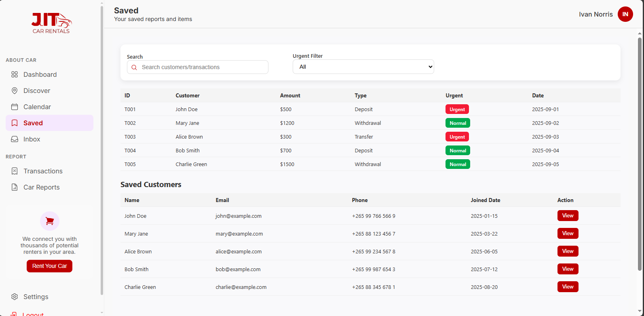
Task: Click the Inbox tray icon
Action: coord(15,139)
